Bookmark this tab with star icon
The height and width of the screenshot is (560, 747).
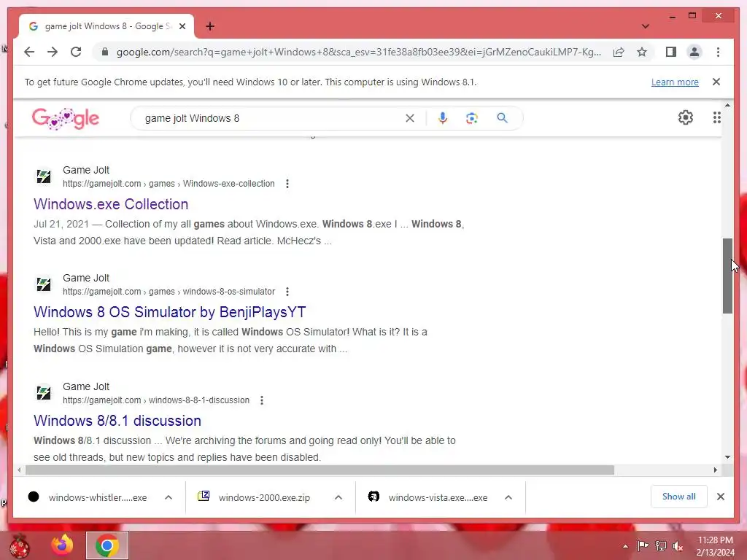pos(642,52)
